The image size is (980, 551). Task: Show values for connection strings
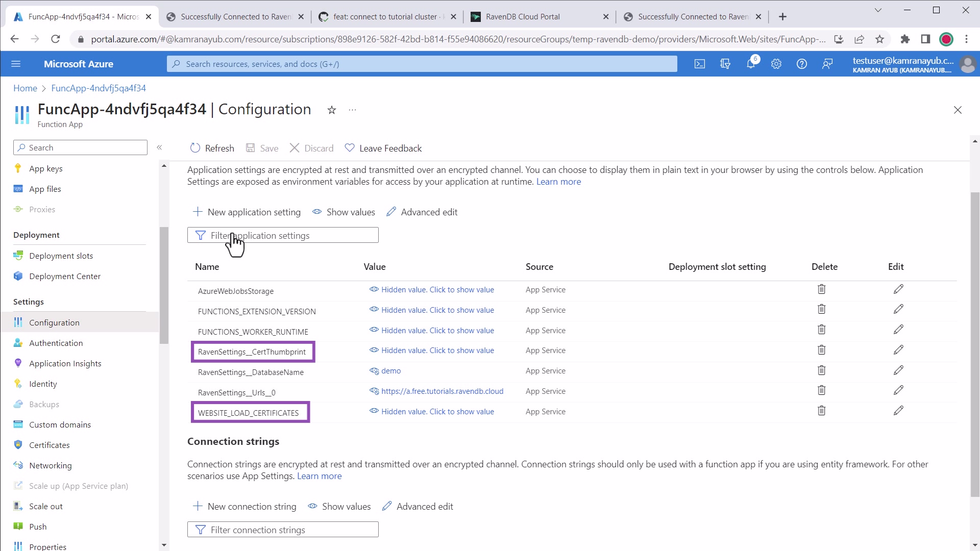click(339, 507)
